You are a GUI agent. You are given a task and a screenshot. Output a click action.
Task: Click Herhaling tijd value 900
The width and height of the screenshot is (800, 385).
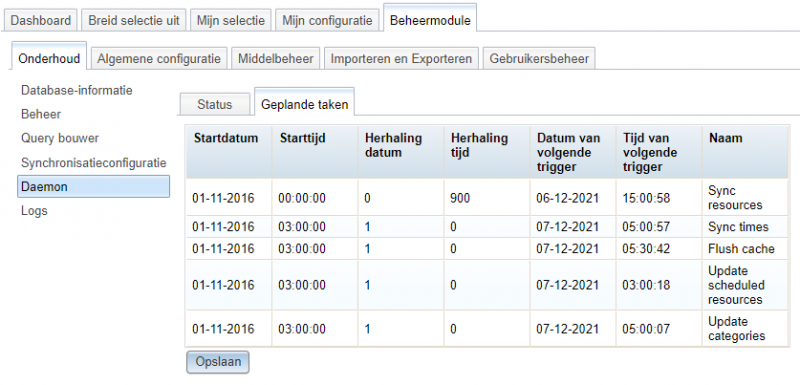(460, 198)
